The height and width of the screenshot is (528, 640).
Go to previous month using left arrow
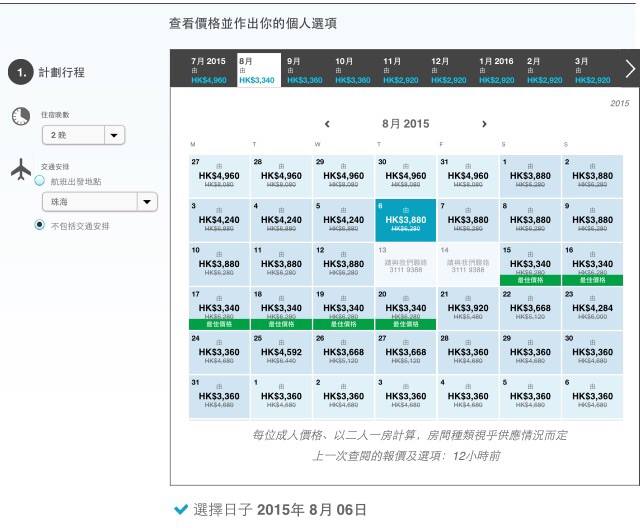pos(327,124)
